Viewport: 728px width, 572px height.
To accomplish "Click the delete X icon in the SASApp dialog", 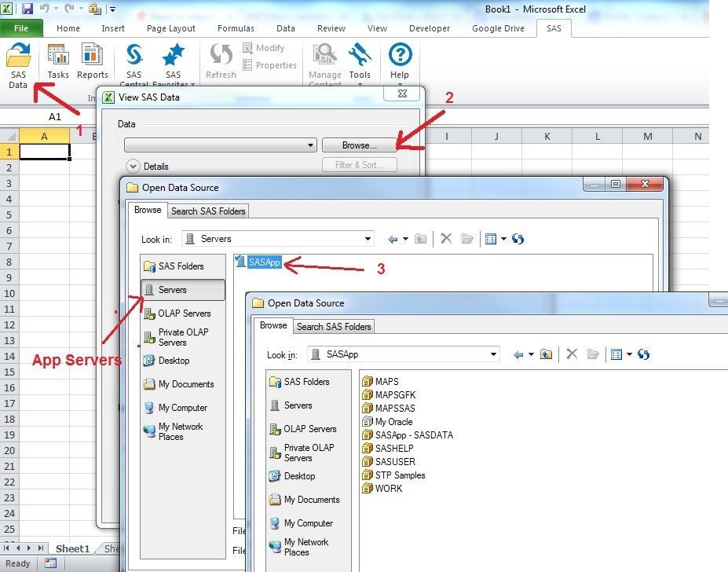I will (x=572, y=354).
